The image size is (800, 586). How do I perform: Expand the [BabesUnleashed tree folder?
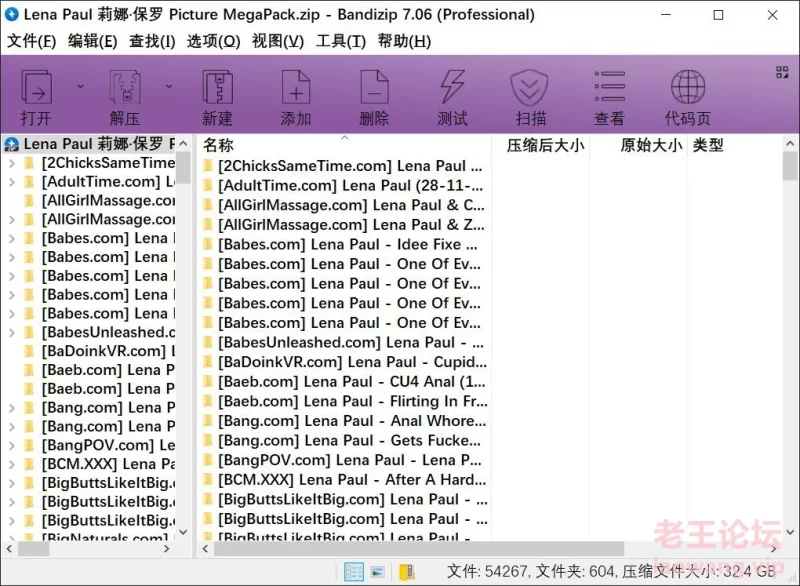tap(12, 333)
